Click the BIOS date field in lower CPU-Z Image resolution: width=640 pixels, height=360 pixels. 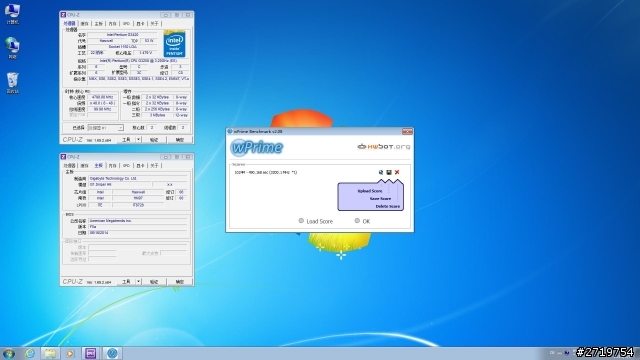138,233
